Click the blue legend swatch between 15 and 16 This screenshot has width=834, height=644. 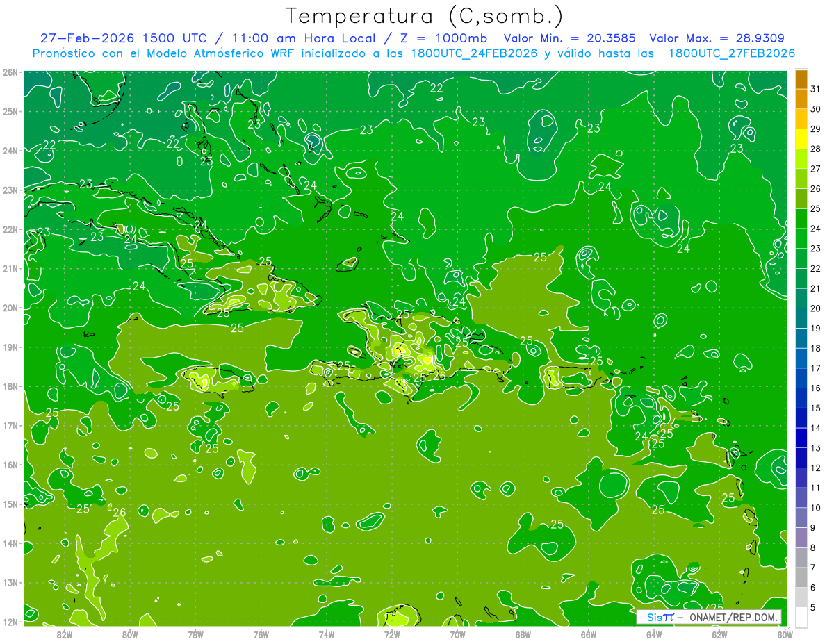801,398
